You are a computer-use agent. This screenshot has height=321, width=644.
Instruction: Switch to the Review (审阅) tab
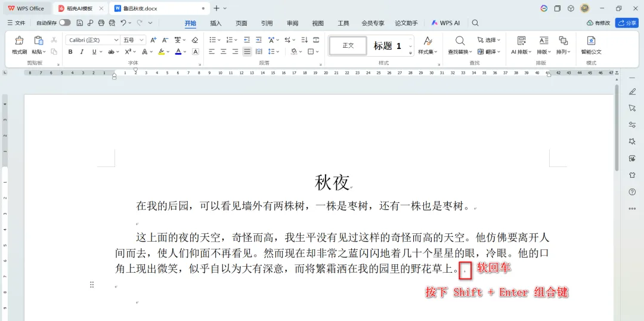292,23
